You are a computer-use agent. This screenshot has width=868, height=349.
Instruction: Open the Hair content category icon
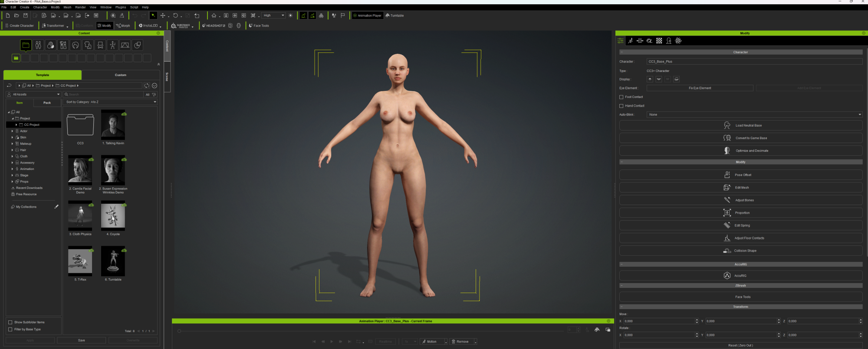click(76, 45)
